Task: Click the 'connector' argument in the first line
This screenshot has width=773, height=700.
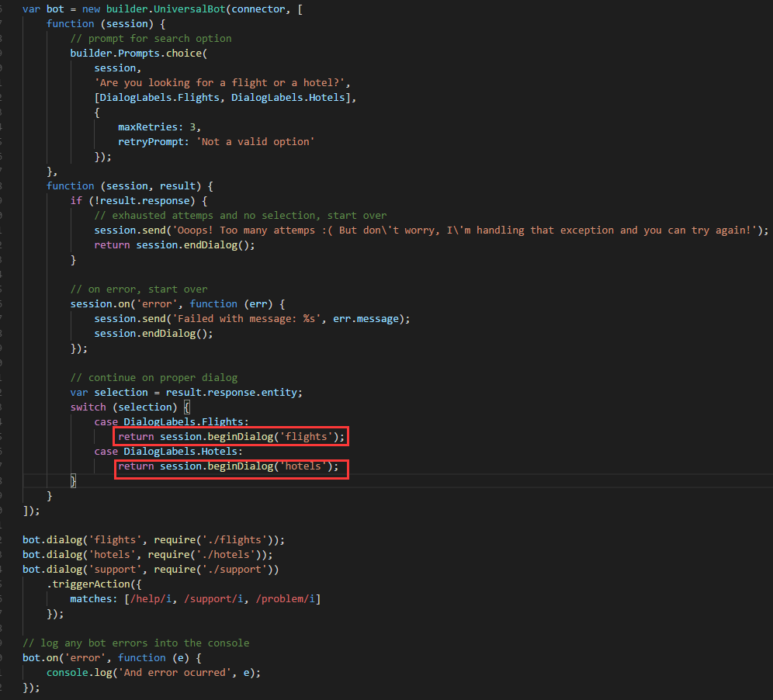Action: (258, 9)
